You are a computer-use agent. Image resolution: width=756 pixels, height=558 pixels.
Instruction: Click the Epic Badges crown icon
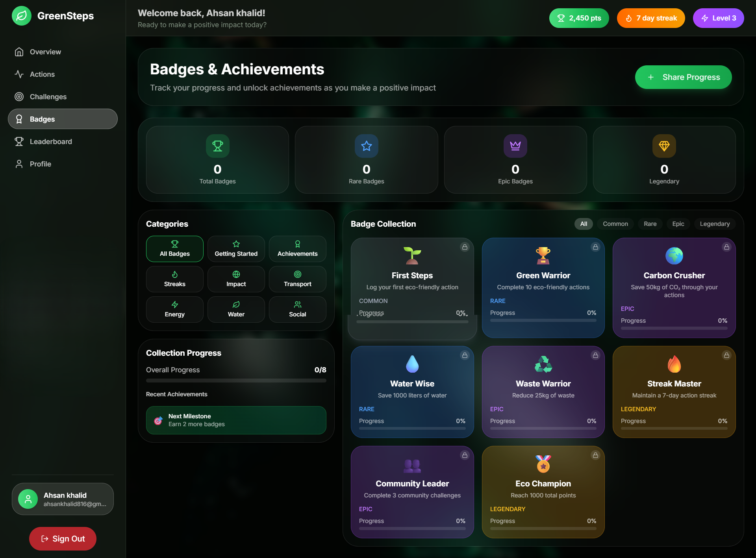coord(515,146)
